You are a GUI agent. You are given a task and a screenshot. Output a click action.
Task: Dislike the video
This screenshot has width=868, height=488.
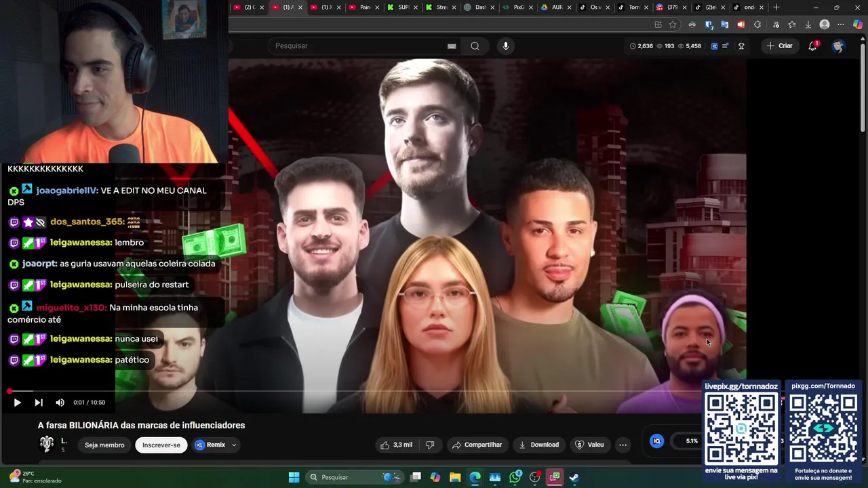point(429,445)
